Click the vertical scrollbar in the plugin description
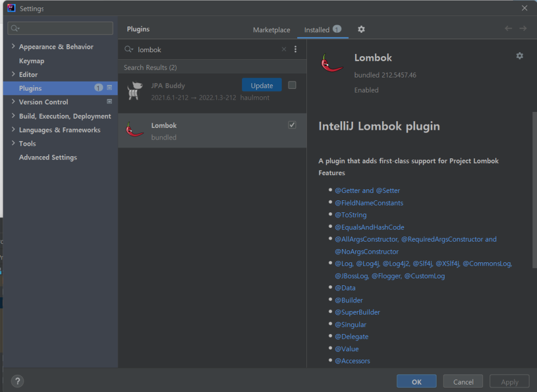The image size is (537, 392). point(534,190)
